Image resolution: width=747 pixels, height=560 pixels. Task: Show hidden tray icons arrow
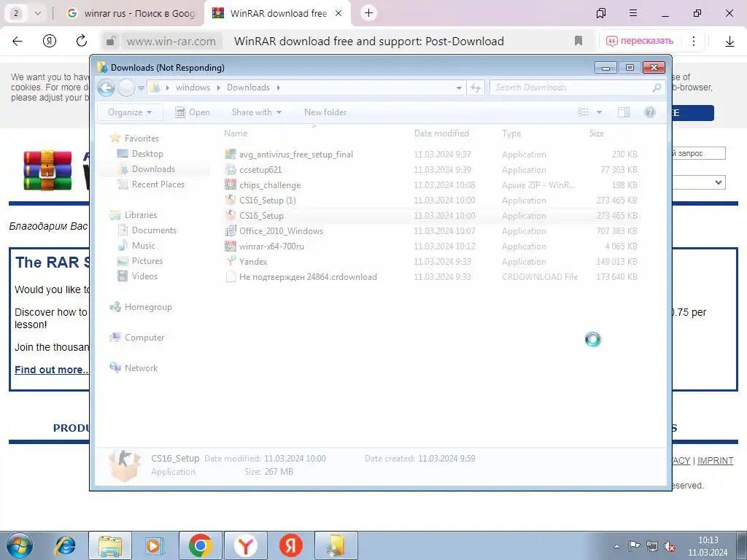(616, 547)
